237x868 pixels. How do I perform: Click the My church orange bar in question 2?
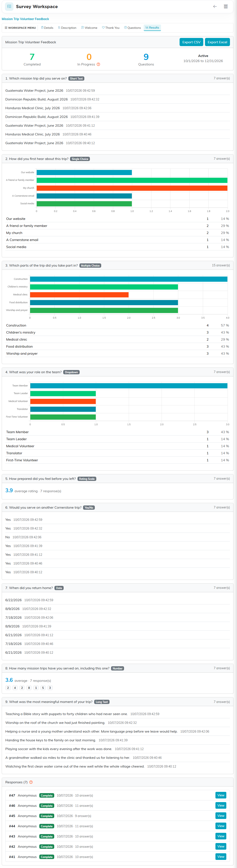click(132, 188)
